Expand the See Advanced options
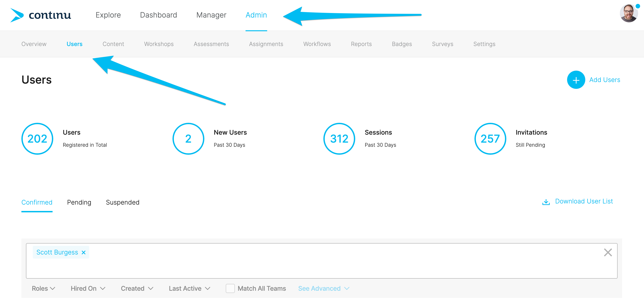Screen dimensions: 644x298 pos(324,288)
